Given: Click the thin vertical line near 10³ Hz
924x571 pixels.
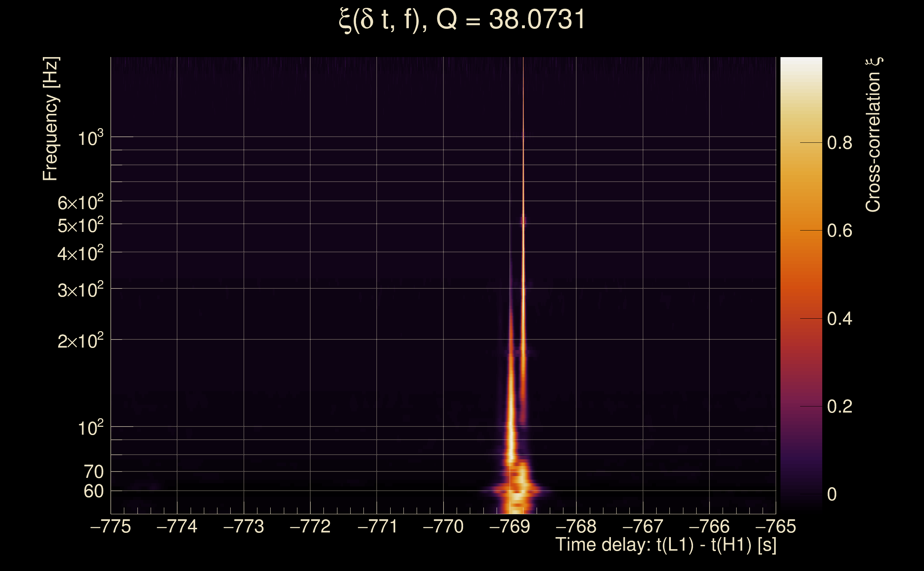Looking at the screenshot, I should [523, 137].
